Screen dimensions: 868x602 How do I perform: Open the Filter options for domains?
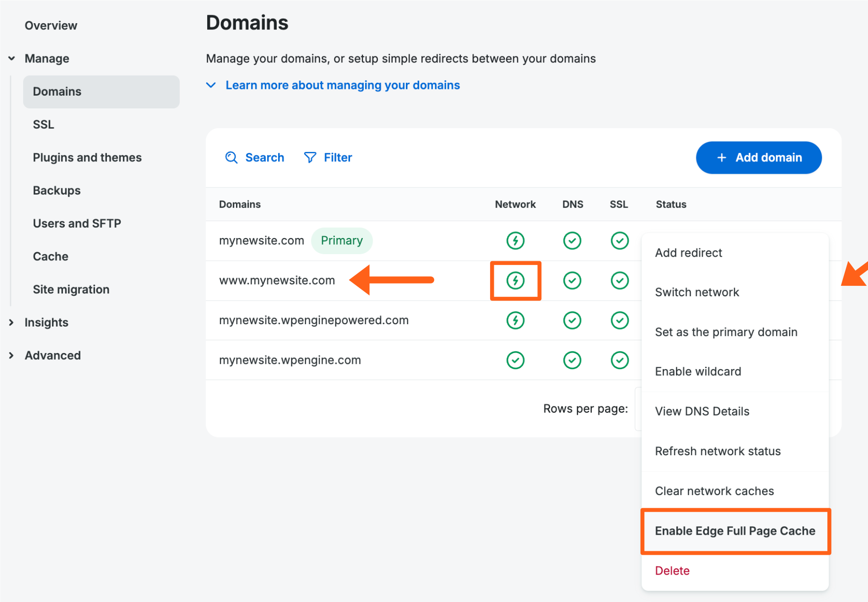[328, 157]
